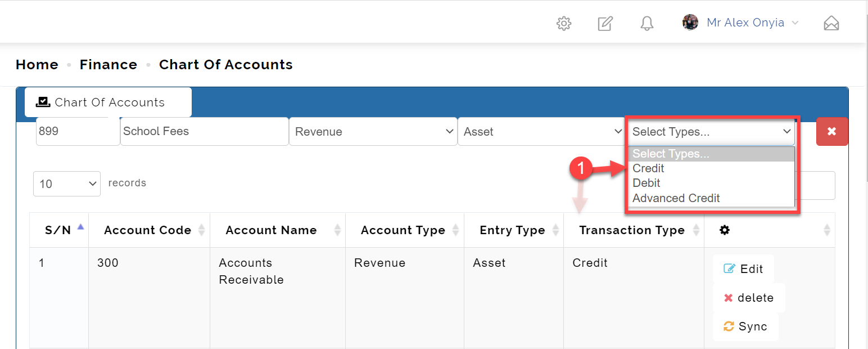
Task: Sort by Transaction Type column
Action: (x=634, y=230)
